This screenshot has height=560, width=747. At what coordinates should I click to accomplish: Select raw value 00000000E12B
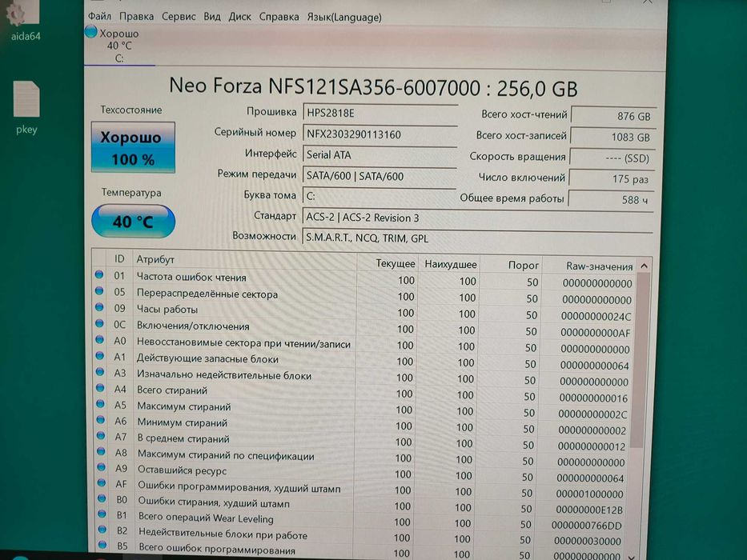[589, 510]
